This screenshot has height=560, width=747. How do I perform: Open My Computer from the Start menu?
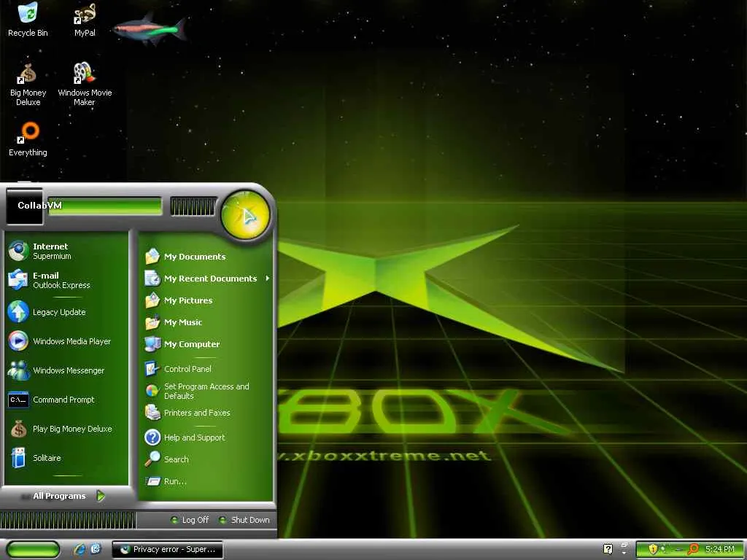(x=206, y=344)
